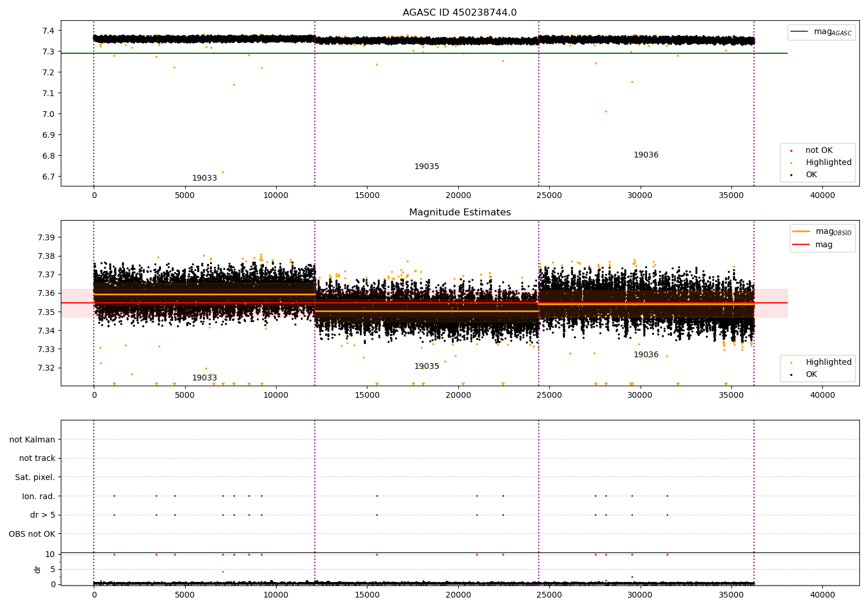Select 'Highlighted' legend entry in the top plot

click(829, 163)
